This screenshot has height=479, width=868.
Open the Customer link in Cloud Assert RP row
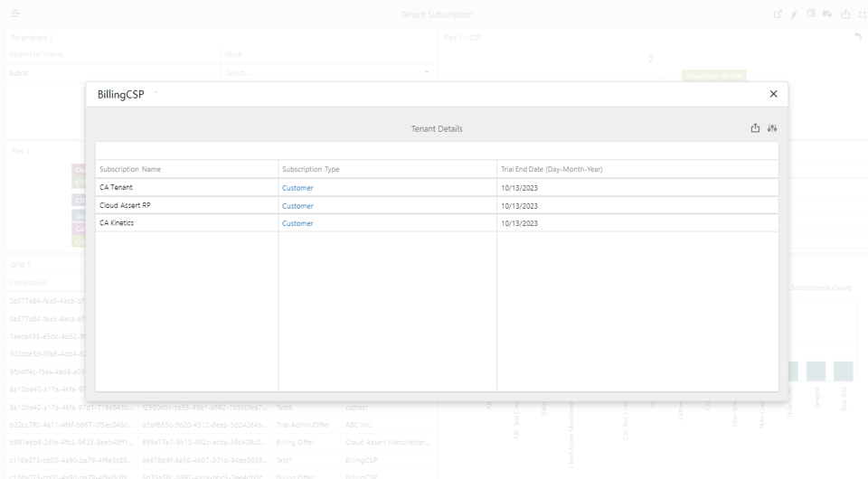(x=297, y=206)
